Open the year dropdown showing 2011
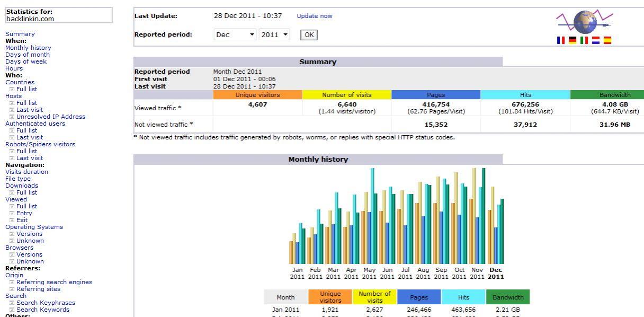Screen dimensions: 644x317 click(274, 35)
